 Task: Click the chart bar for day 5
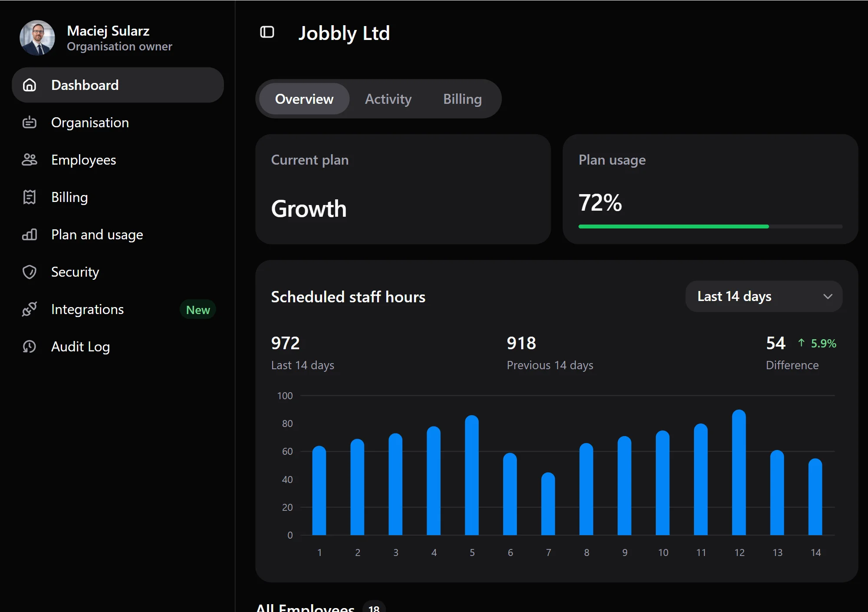472,475
